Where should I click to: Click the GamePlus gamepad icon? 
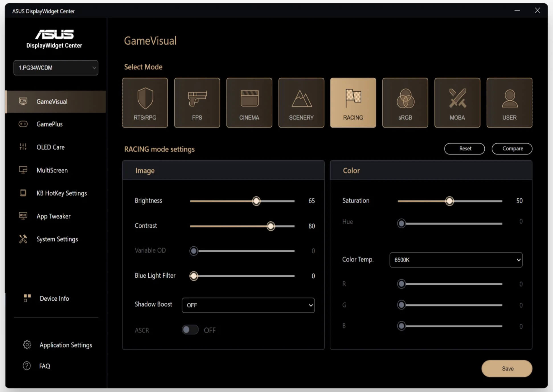click(x=23, y=124)
